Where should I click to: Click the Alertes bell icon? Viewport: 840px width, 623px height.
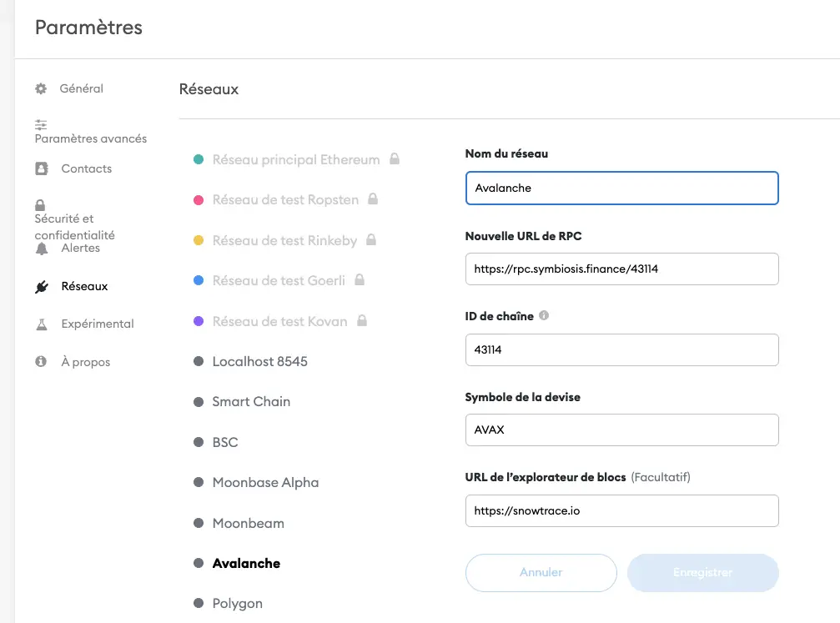click(42, 249)
